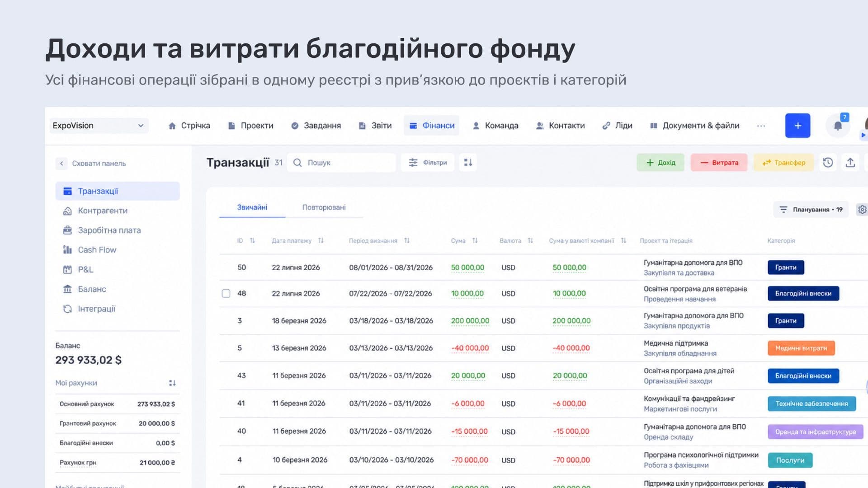
Task: Switch to Звичайні tab
Action: pyautogui.click(x=252, y=207)
